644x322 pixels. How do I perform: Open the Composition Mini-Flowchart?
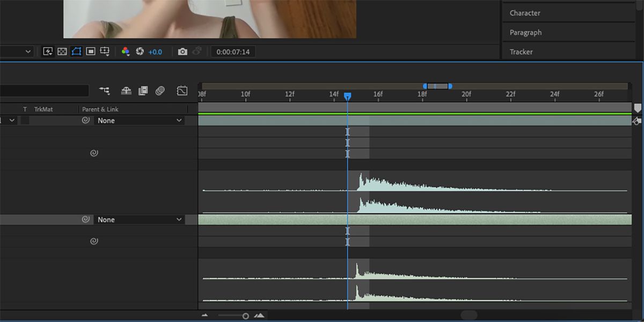105,90
